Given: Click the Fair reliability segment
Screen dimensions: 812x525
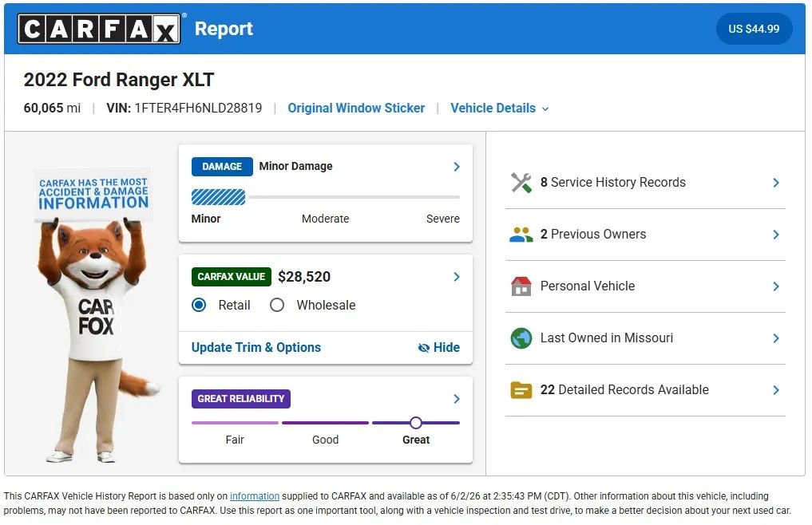Looking at the screenshot, I should coord(235,423).
